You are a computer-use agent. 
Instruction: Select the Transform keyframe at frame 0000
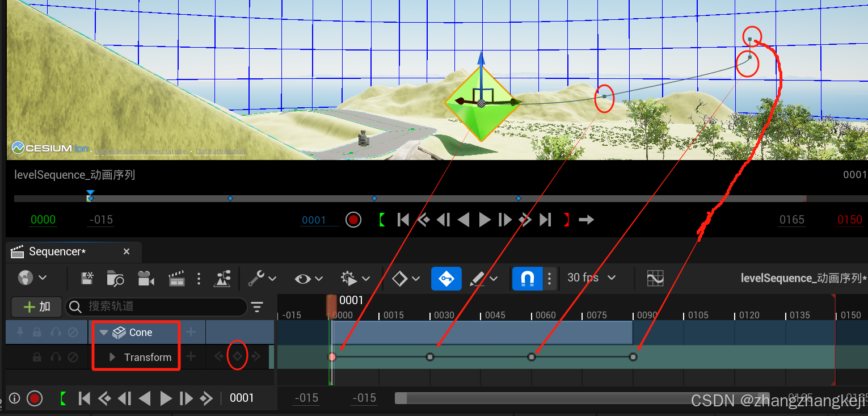pyautogui.click(x=332, y=357)
